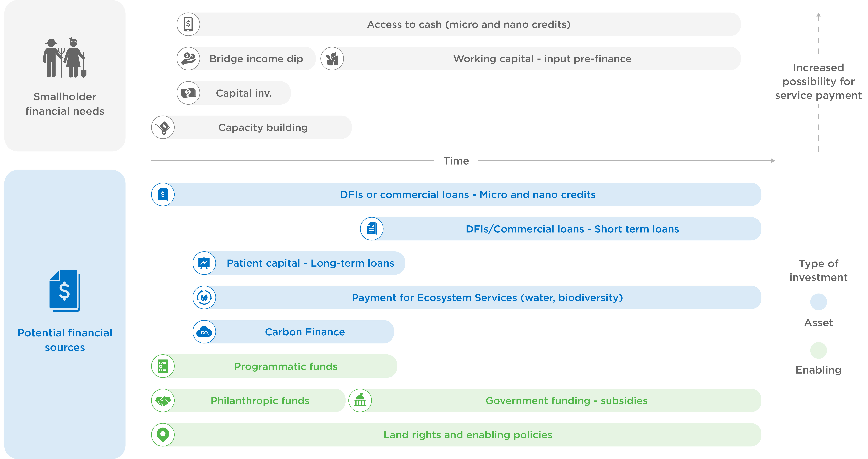Click the 'Philanthropic funds' text

click(x=260, y=401)
